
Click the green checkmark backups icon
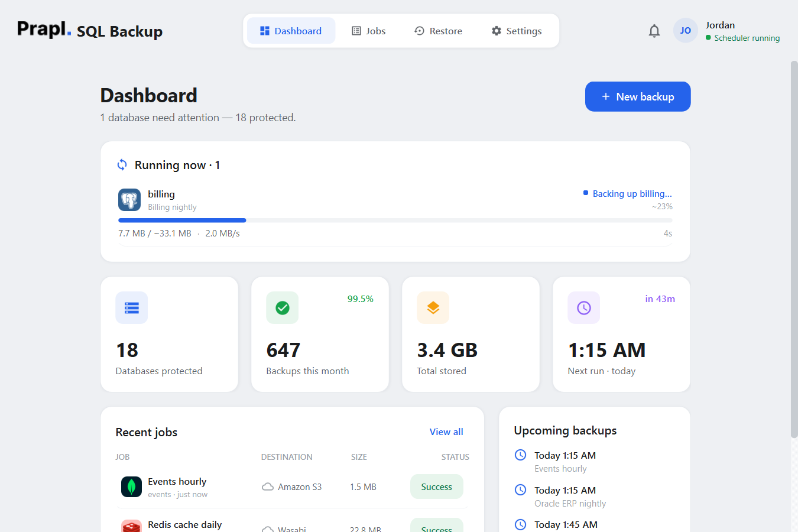coord(283,307)
